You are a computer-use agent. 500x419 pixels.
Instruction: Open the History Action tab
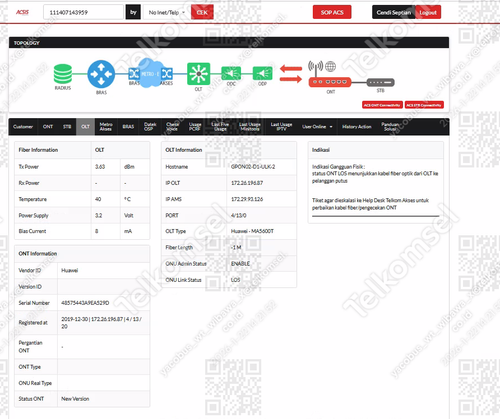[356, 127]
